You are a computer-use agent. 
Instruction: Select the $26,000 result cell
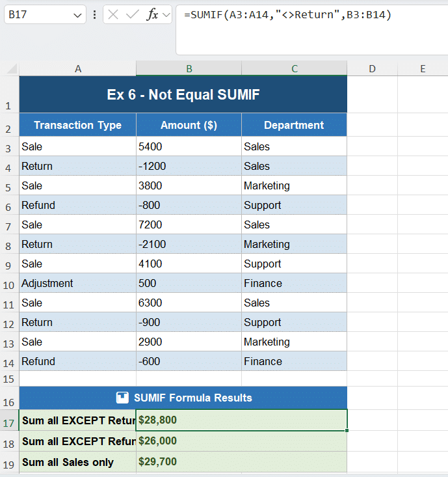241,441
